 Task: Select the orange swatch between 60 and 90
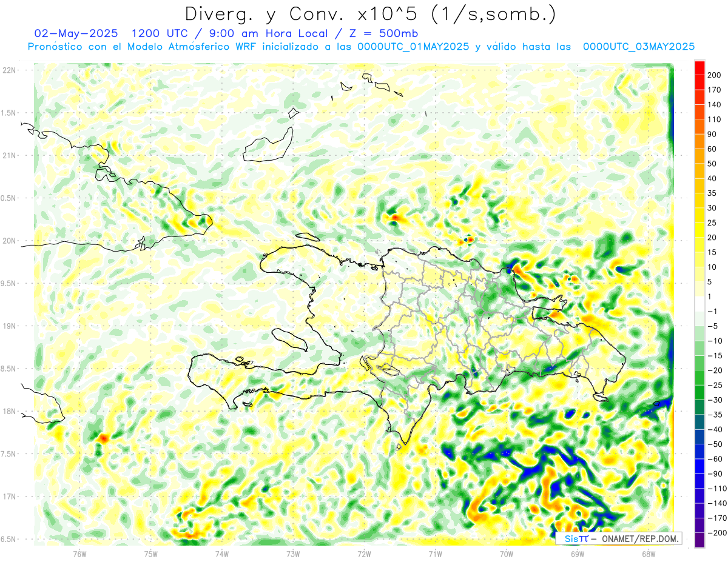[699, 142]
